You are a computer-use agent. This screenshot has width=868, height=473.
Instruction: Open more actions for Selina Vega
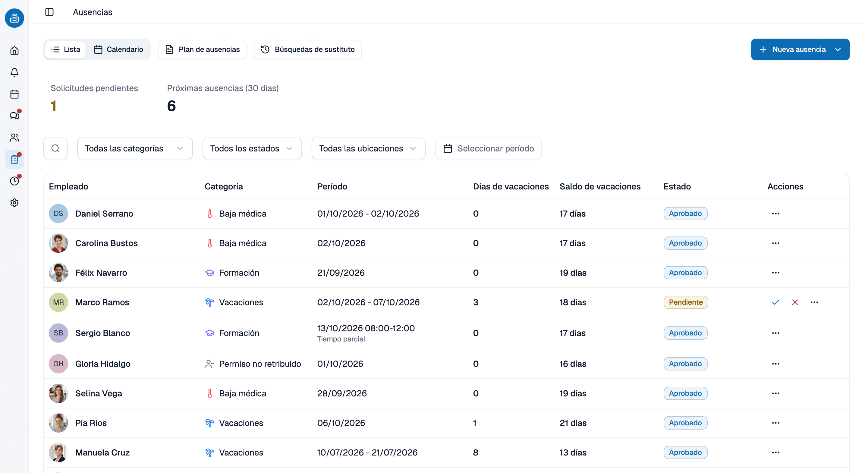point(776,393)
